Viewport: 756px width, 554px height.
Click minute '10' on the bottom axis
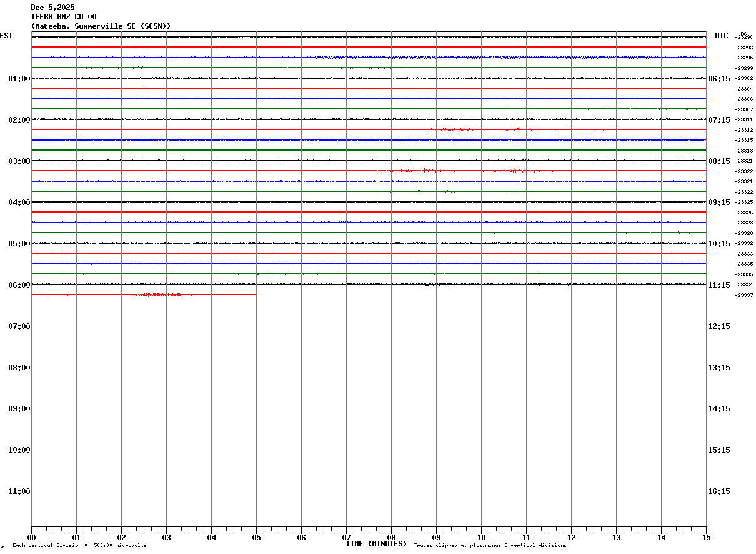click(x=481, y=538)
